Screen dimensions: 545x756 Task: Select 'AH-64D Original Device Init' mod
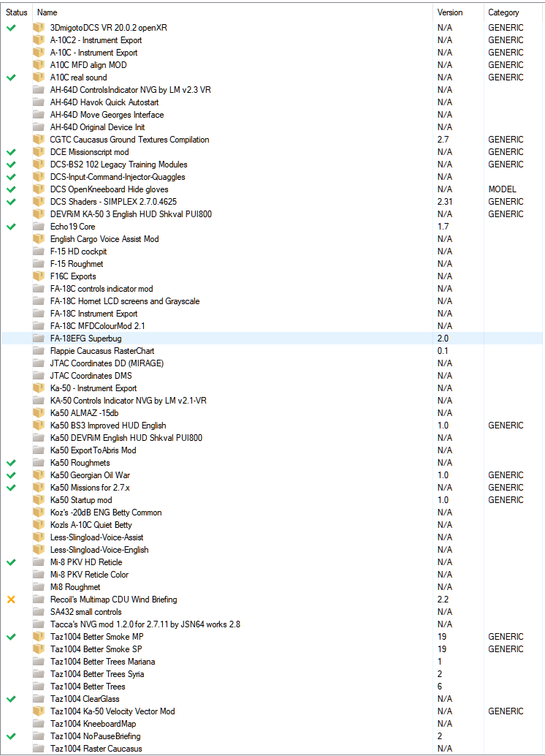coord(272,127)
